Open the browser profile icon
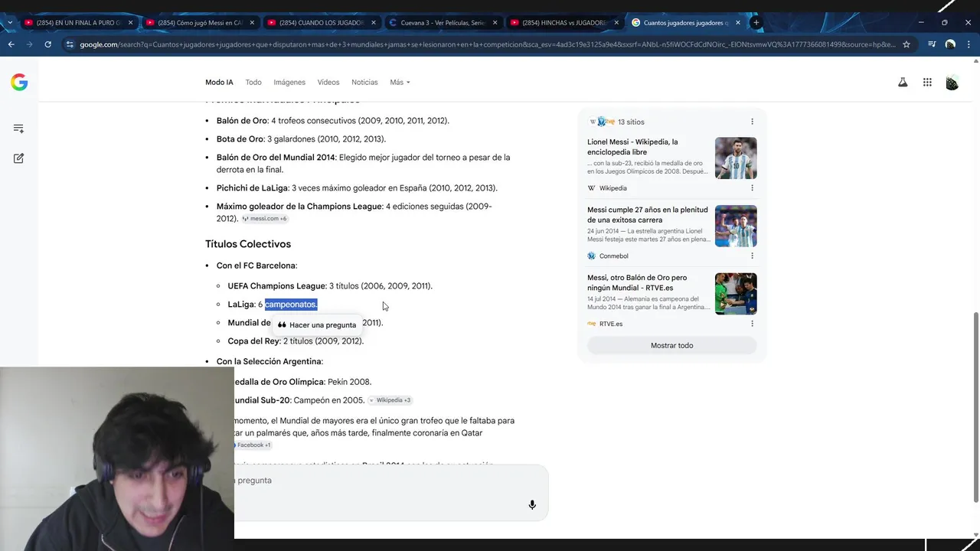 (950, 44)
